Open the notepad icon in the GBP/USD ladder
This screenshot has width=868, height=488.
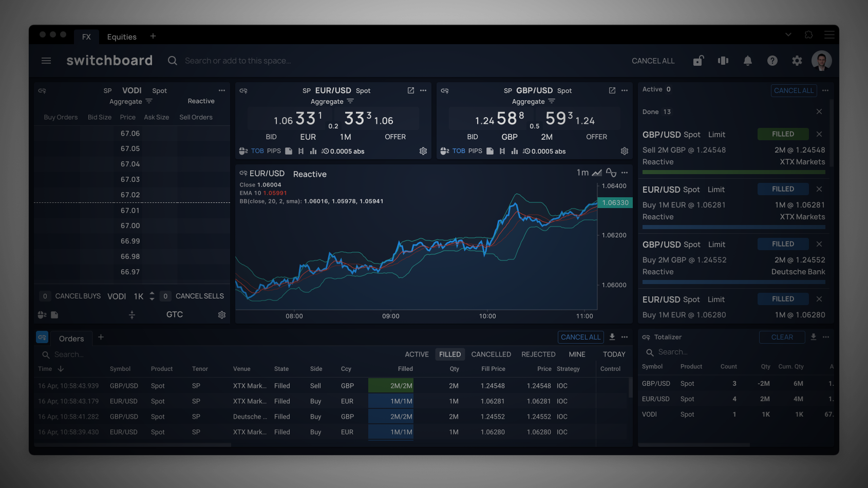(489, 151)
